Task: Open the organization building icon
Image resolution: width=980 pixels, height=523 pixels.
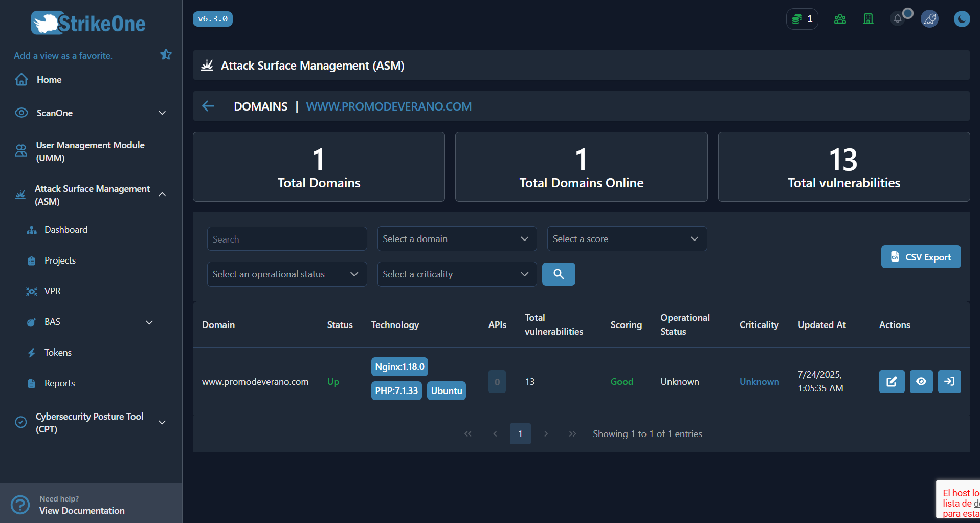Action: click(x=868, y=19)
